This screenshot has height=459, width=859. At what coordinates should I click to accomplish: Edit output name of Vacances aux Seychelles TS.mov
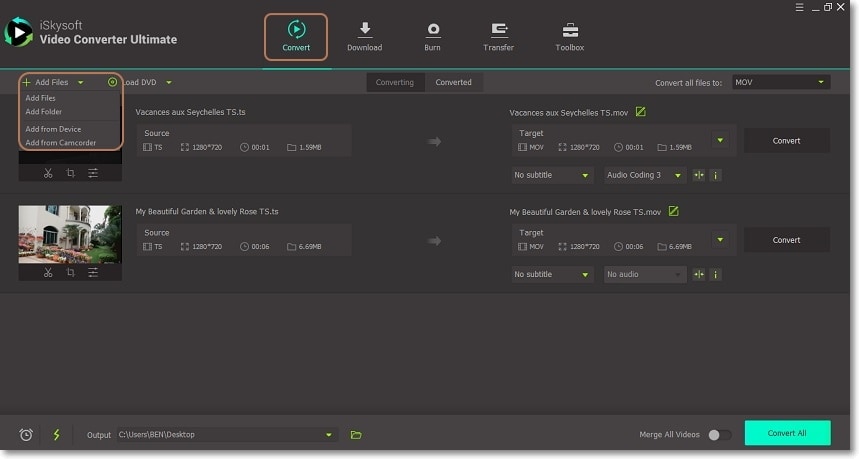[640, 112]
